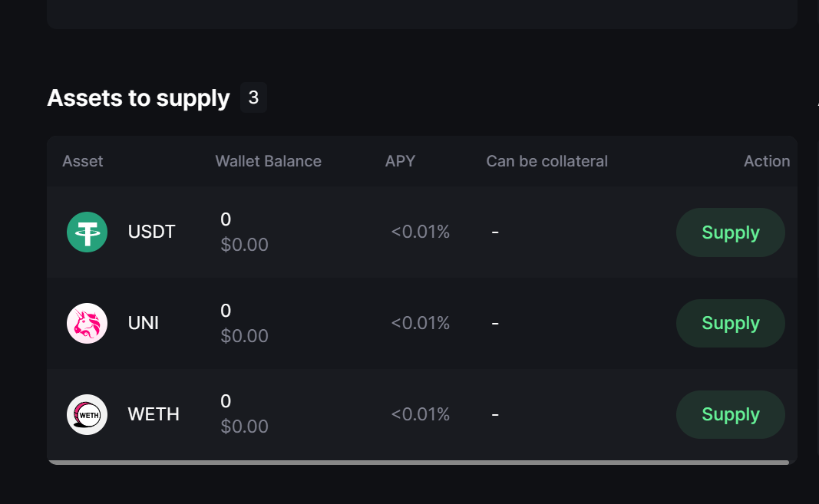Screen dimensions: 819x504
Task: Click the Action column header
Action: [x=766, y=161]
